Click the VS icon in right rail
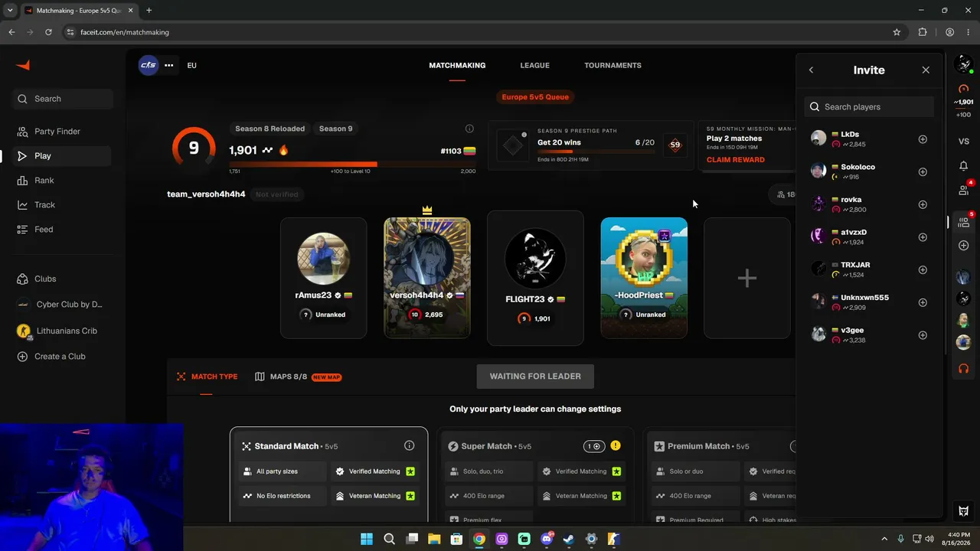980x551 pixels. point(964,142)
